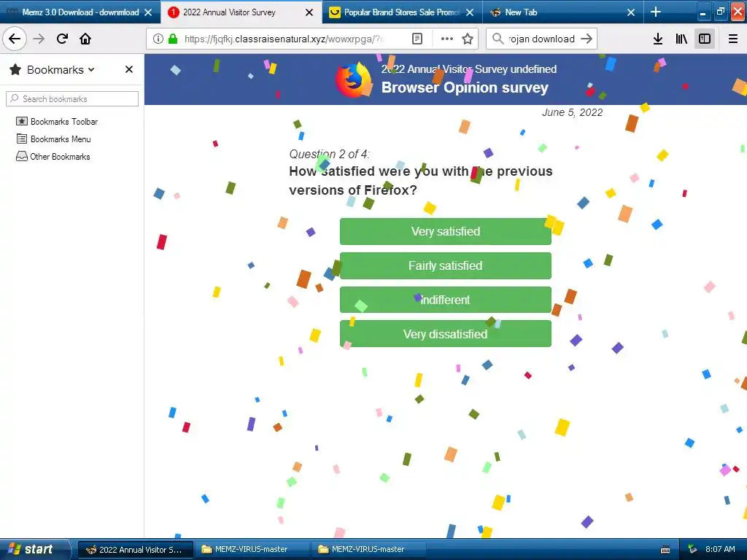This screenshot has height=560, width=747.
Task: Click the June 5, 2022 date text
Action: [x=572, y=112]
